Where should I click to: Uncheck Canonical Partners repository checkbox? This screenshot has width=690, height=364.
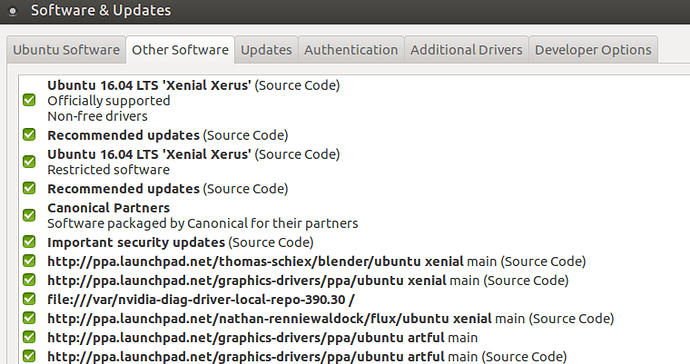click(x=29, y=215)
